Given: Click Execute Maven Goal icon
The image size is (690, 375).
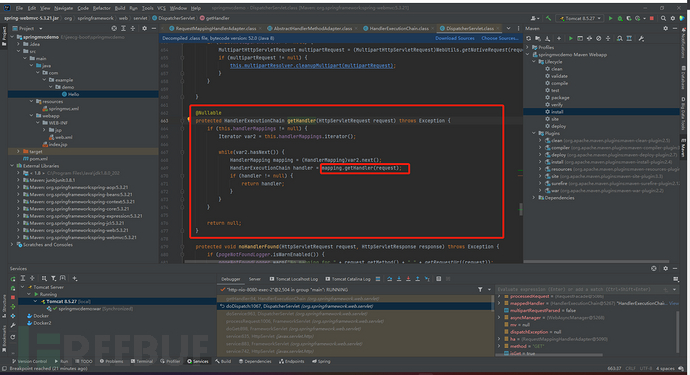Looking at the screenshot, I should click(x=580, y=39).
